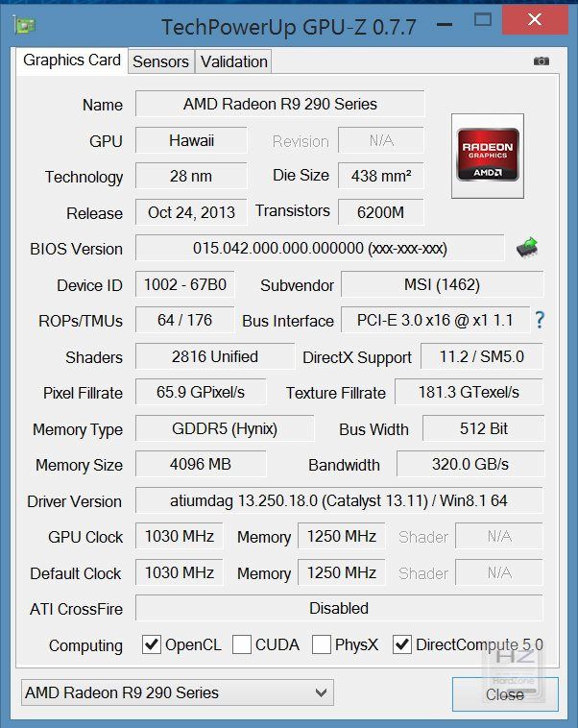Click the Memory Type value GDDR5 (Hynix)
This screenshot has width=578, height=728.
click(225, 428)
